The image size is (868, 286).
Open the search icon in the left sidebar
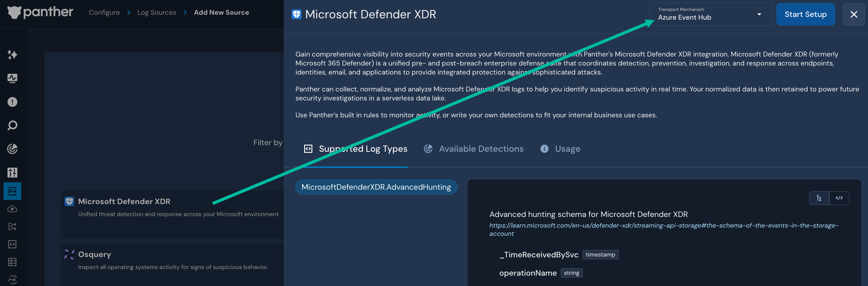tap(13, 125)
